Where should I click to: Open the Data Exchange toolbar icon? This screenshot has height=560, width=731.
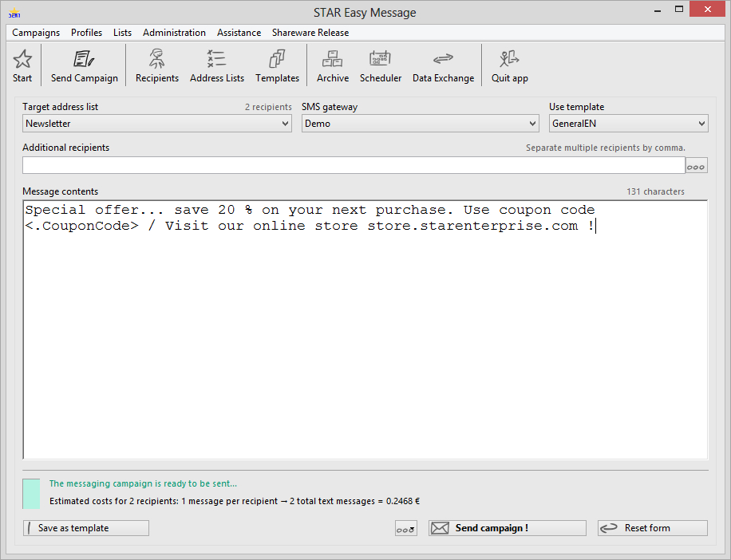tap(443, 59)
